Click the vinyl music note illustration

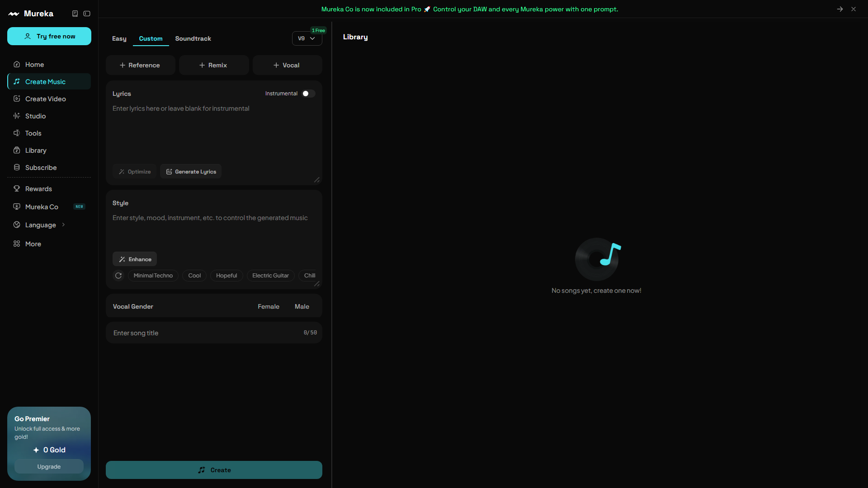coord(598,259)
